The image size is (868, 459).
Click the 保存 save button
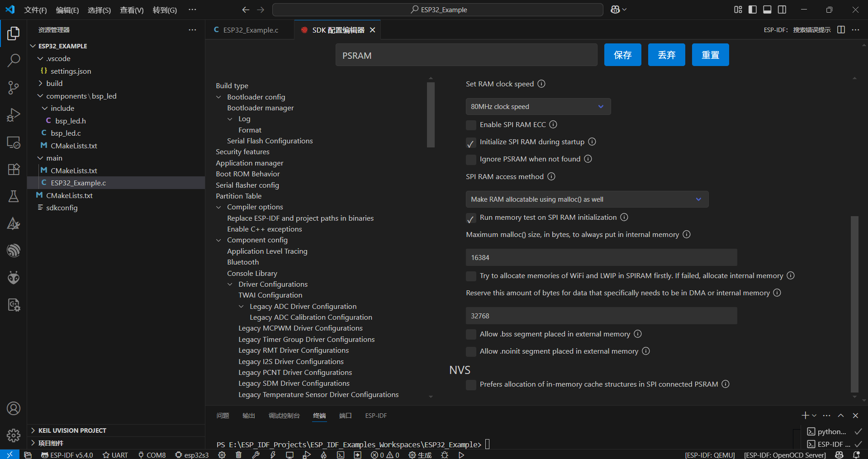623,55
